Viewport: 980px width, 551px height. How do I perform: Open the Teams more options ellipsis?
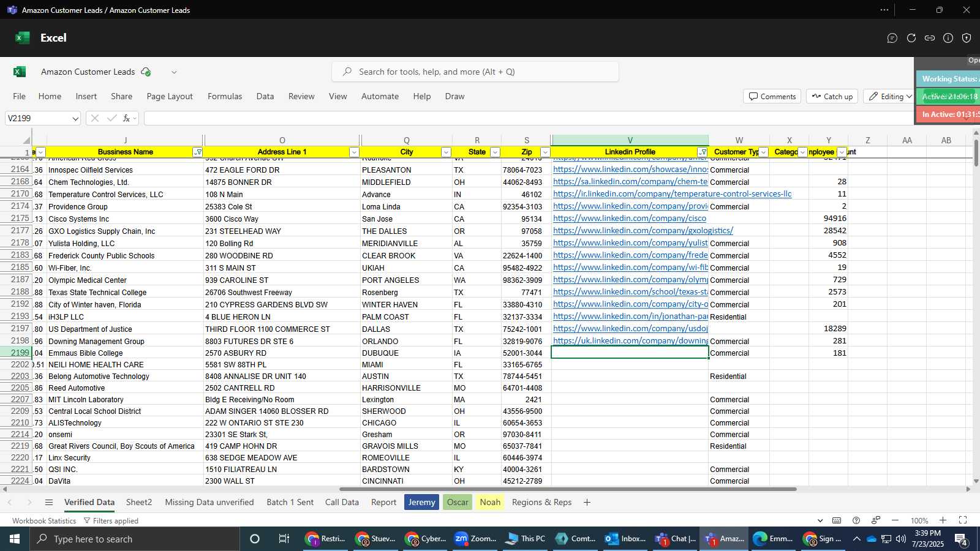(x=884, y=10)
